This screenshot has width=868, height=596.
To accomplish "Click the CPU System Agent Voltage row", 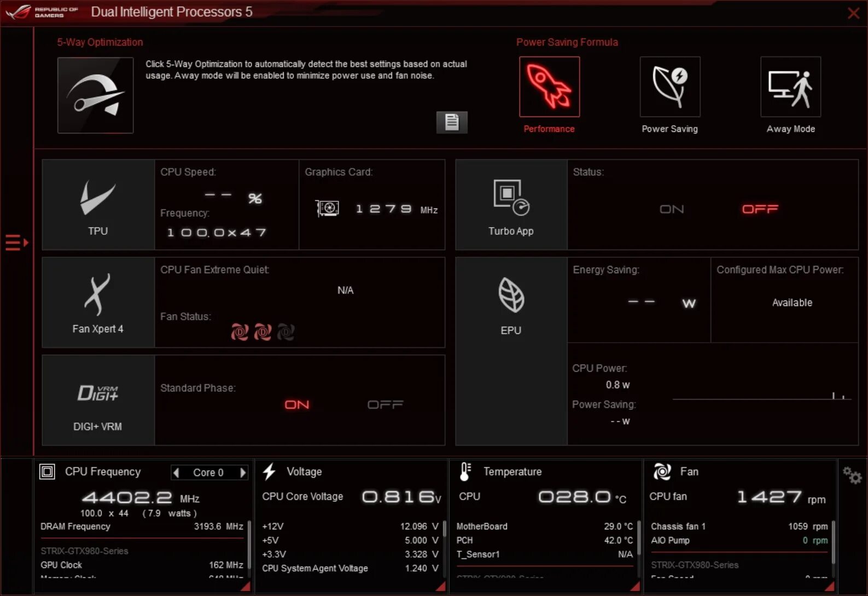I will coord(350,568).
